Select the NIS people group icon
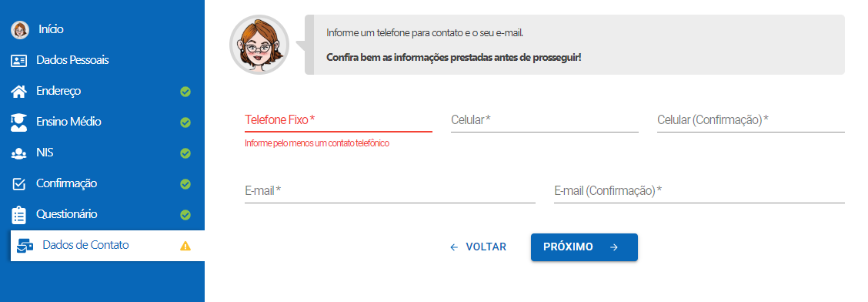The image size is (868, 302). (18, 153)
